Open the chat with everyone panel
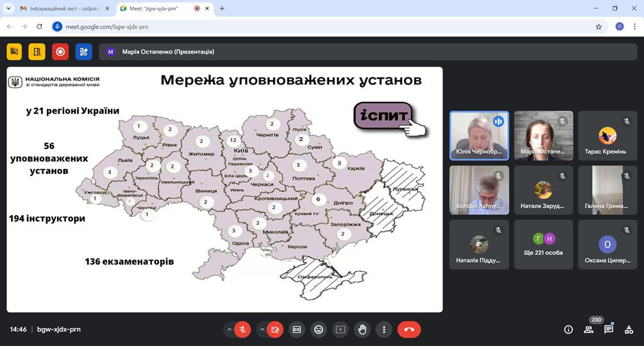The image size is (644, 346). tap(608, 329)
